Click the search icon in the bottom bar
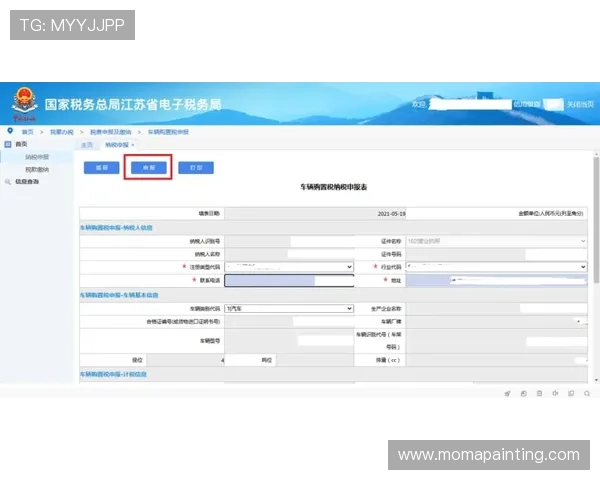This screenshot has height=480, width=600. tap(587, 393)
